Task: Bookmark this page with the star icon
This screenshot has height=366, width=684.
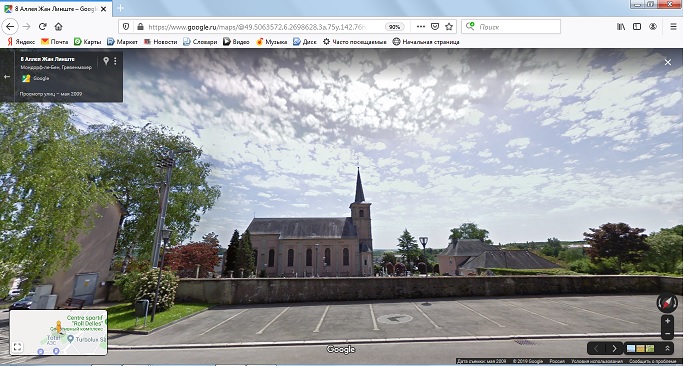Action: pos(449,27)
